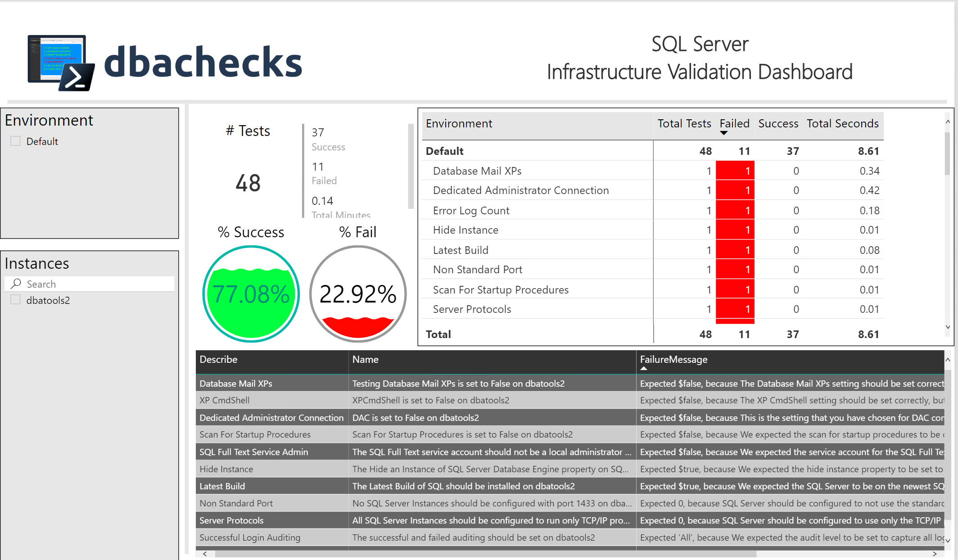Sort by the Success column header
The width and height of the screenshot is (958, 560).
(778, 123)
